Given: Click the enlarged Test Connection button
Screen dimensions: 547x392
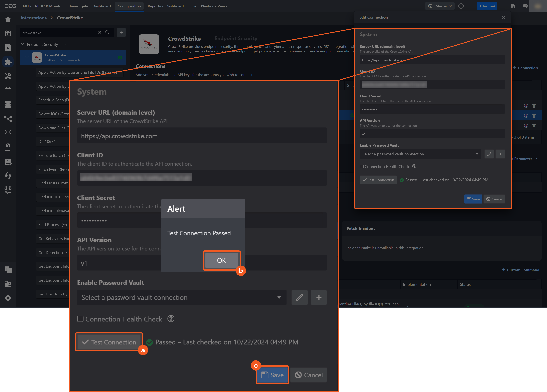Looking at the screenshot, I should pos(109,342).
